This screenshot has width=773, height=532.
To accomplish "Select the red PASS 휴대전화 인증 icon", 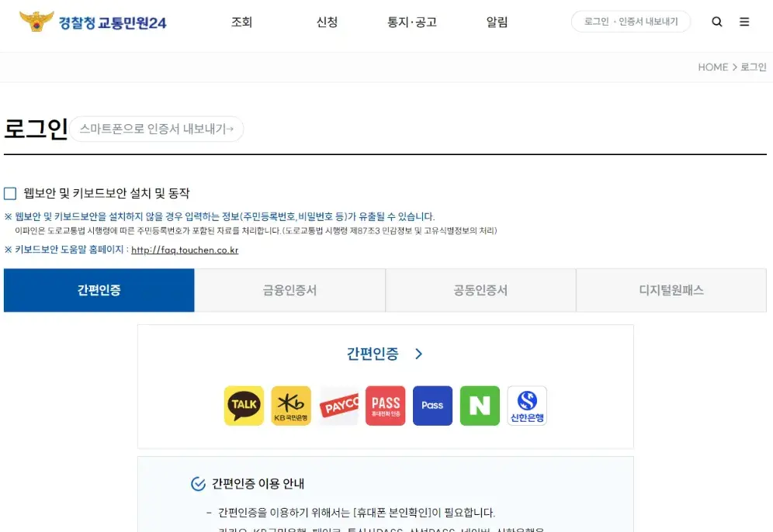I will pyautogui.click(x=385, y=405).
